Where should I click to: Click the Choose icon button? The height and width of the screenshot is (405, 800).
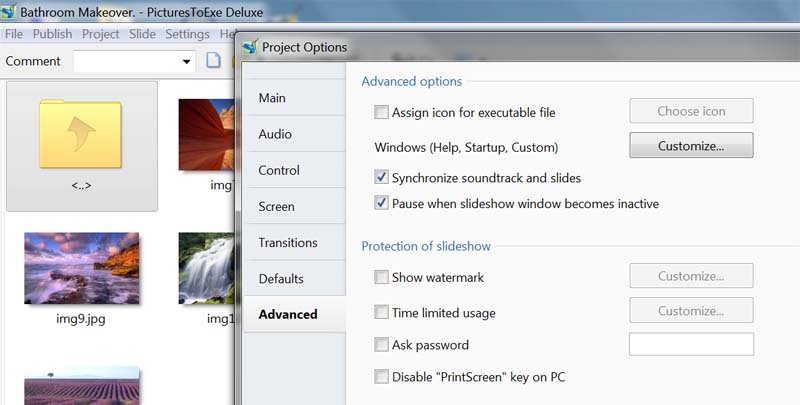(691, 111)
